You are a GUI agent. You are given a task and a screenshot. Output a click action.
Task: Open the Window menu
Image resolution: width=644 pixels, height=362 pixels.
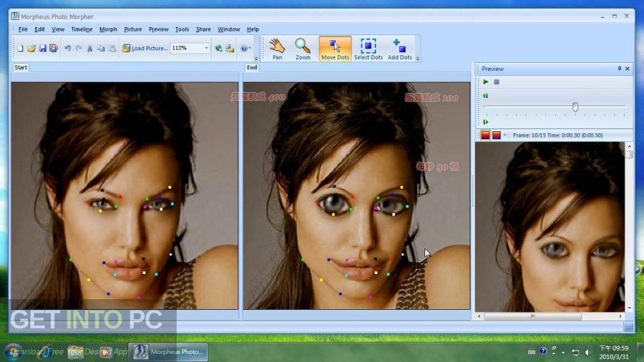click(229, 29)
